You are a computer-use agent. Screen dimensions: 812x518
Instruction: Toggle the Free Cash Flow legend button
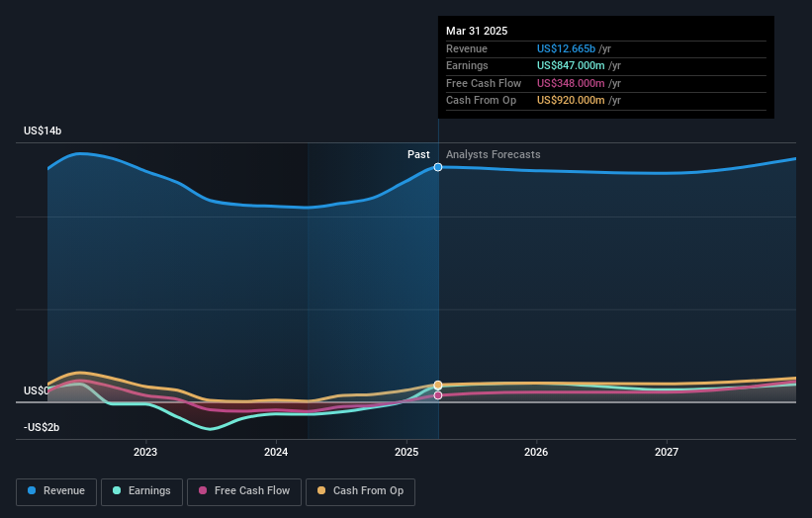click(x=244, y=491)
